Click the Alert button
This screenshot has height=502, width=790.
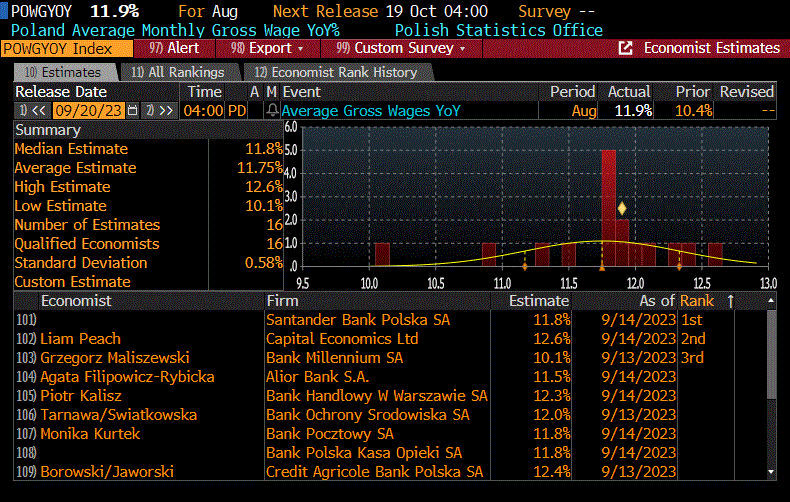click(174, 48)
